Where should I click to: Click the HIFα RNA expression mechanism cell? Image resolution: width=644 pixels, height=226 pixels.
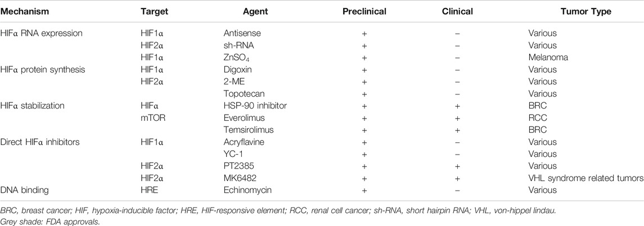42,33
